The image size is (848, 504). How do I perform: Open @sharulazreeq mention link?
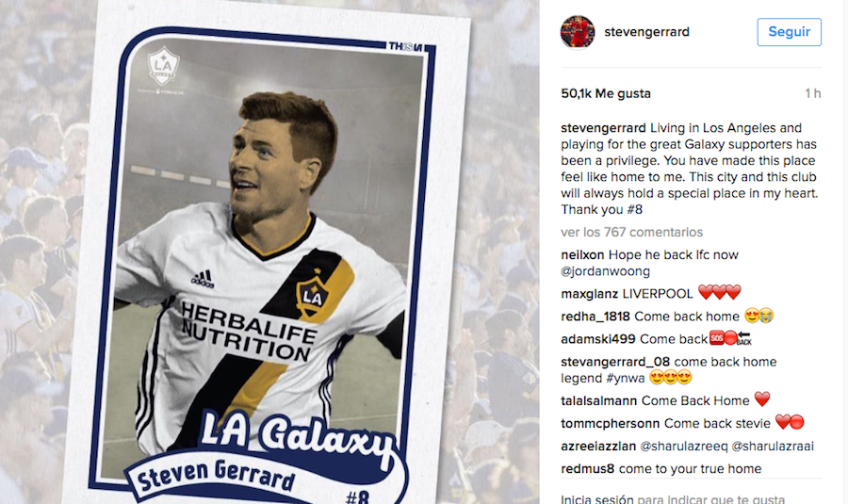click(684, 447)
